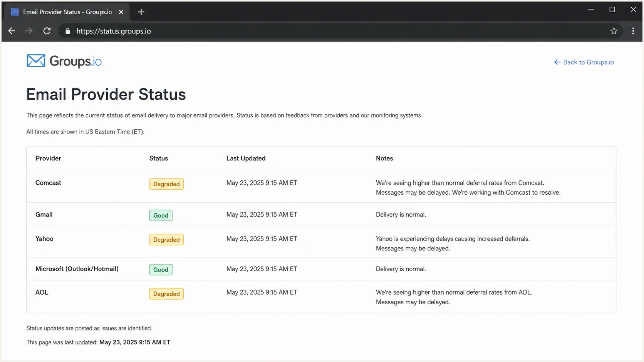Click the Yahoo row last updated time

pyautogui.click(x=262, y=239)
